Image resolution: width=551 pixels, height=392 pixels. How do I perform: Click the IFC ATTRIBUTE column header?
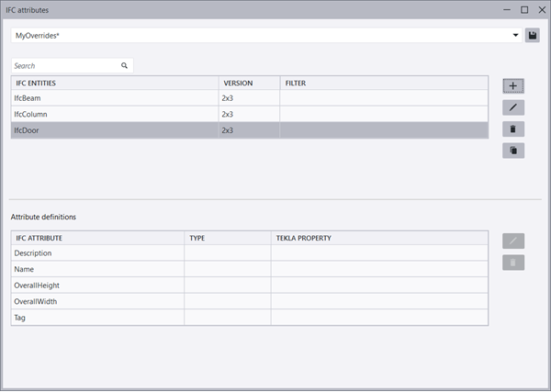click(x=97, y=238)
